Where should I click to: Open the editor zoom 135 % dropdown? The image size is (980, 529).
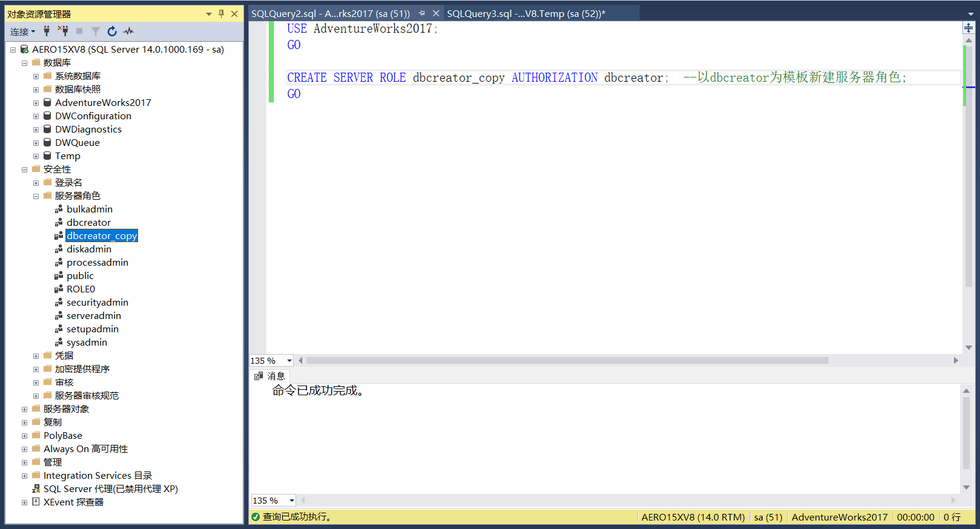tap(290, 361)
